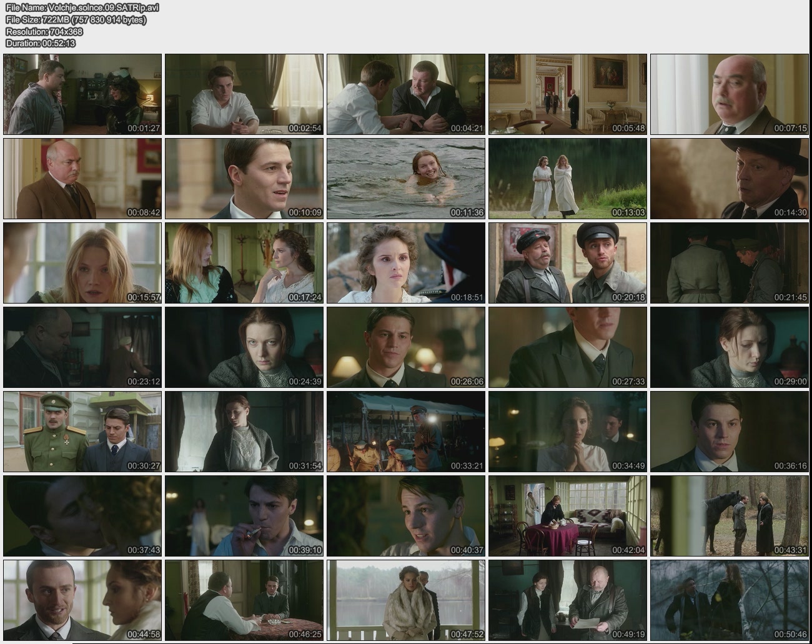Click the blonde woman close-up at 00:15:57
The image size is (812, 644).
(x=82, y=262)
